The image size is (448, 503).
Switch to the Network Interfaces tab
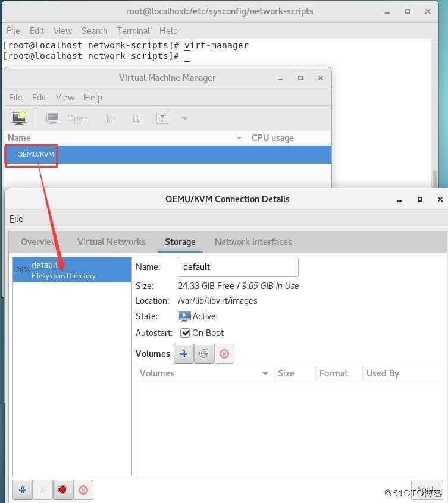coord(253,242)
